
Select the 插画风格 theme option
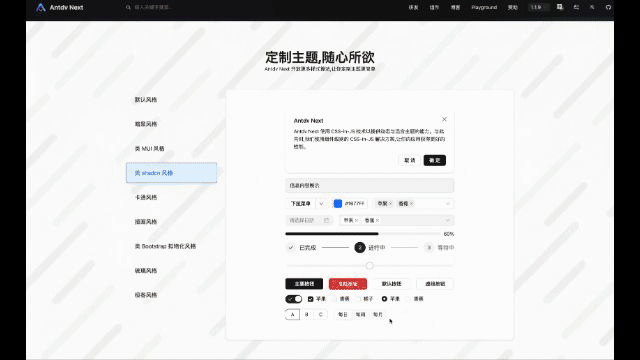click(171, 222)
